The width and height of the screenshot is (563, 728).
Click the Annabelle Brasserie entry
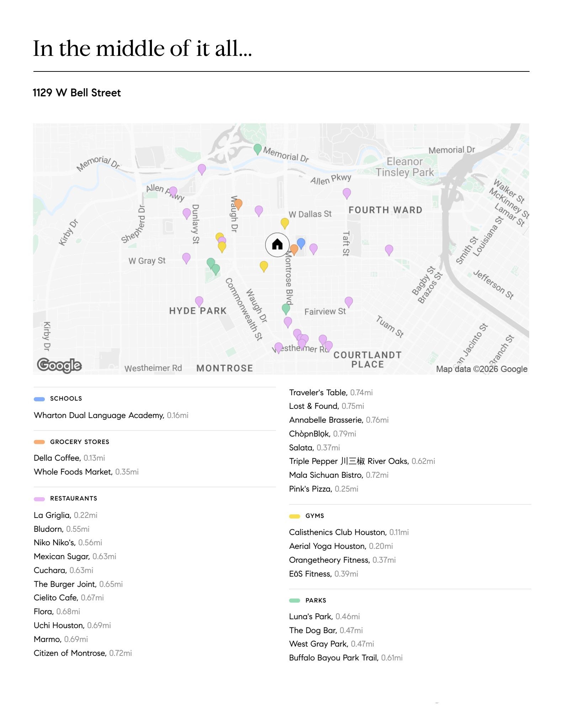(x=339, y=420)
